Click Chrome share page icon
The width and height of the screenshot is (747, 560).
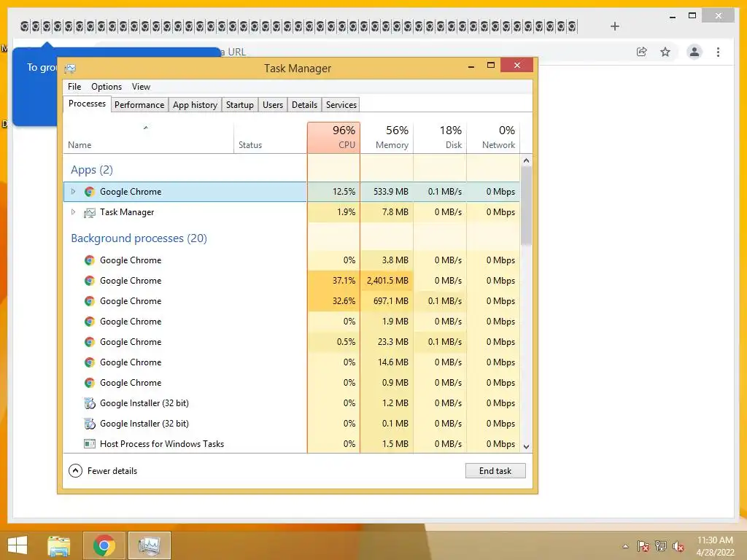click(642, 52)
